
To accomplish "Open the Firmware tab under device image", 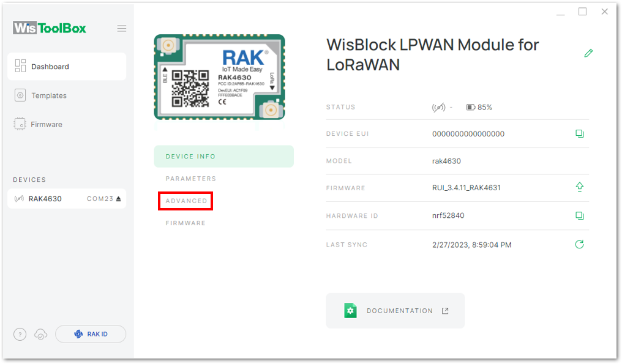I will pyautogui.click(x=185, y=223).
